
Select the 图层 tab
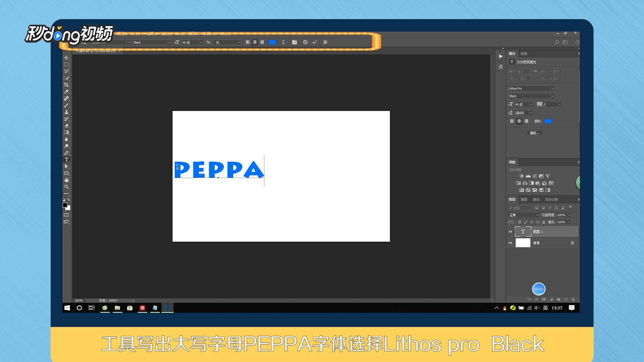[512, 200]
